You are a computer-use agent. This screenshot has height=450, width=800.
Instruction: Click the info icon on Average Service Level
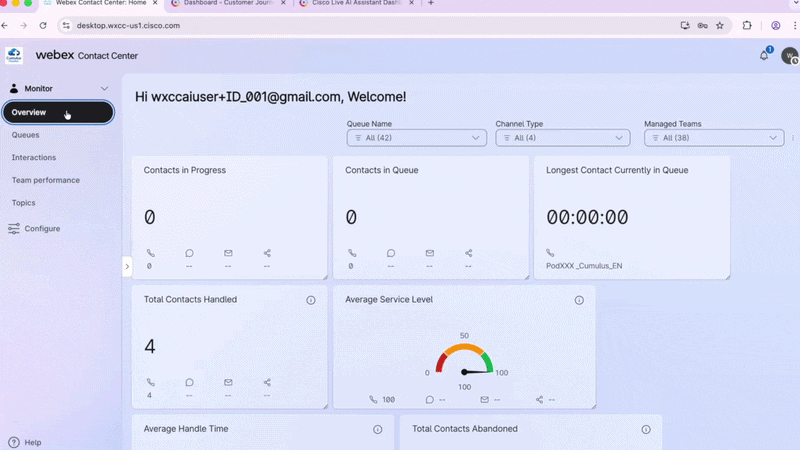tap(579, 300)
